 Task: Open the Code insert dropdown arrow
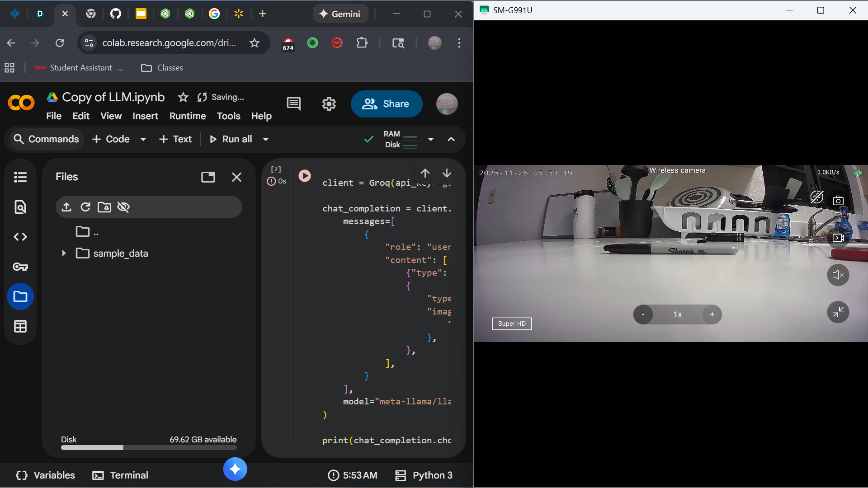pyautogui.click(x=143, y=139)
